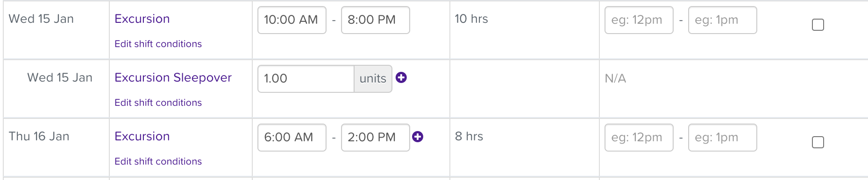Click break end field in Thu 16 Jan row
Image resolution: width=868 pixels, height=180 pixels.
723,138
